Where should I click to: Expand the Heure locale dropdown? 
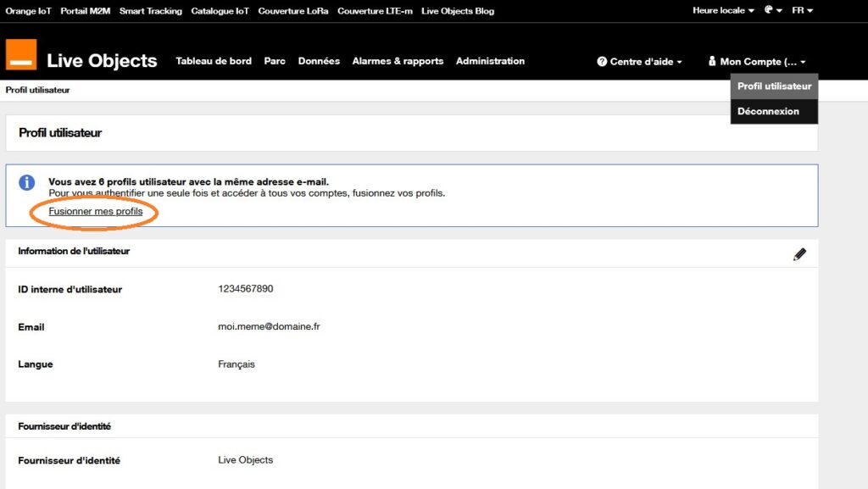click(x=723, y=10)
